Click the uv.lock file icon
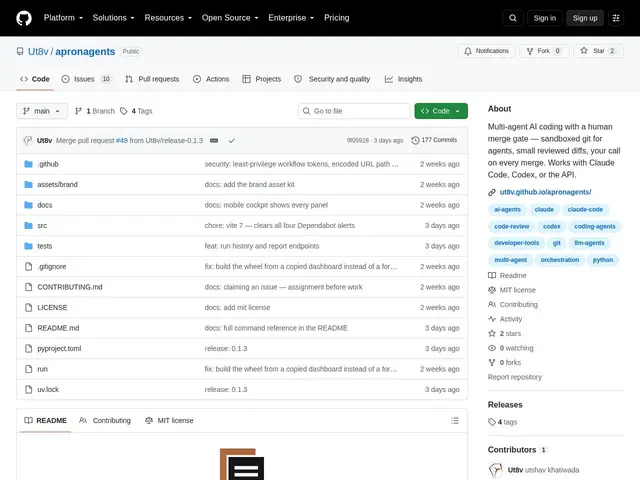Image resolution: width=640 pixels, height=480 pixels. (x=28, y=389)
